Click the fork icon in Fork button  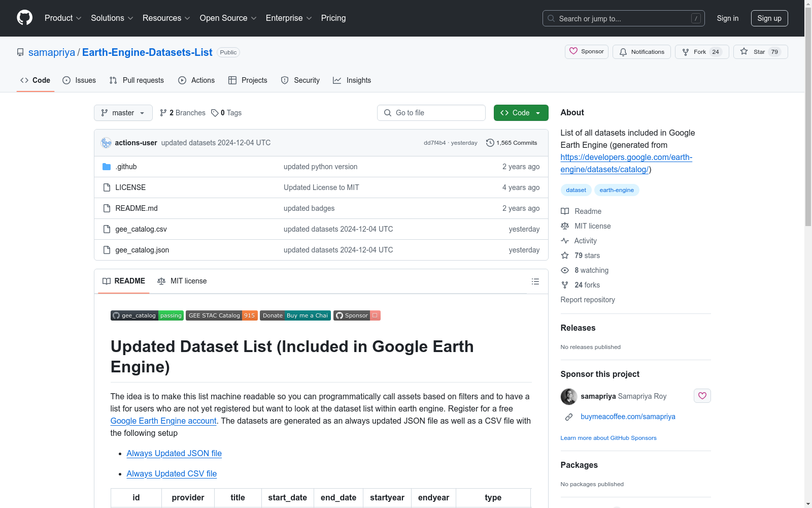(x=686, y=52)
